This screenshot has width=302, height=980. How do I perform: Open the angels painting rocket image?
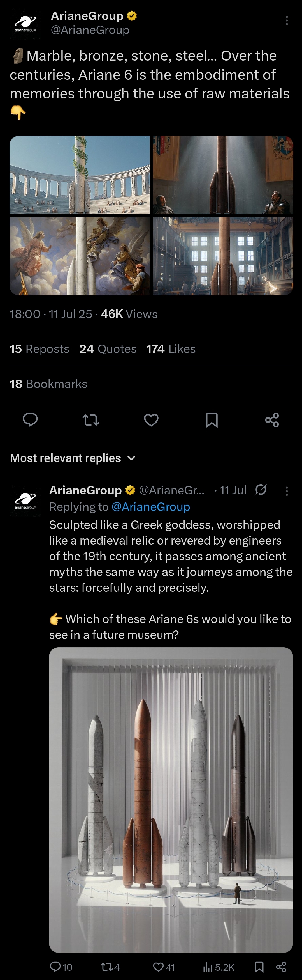(x=80, y=256)
